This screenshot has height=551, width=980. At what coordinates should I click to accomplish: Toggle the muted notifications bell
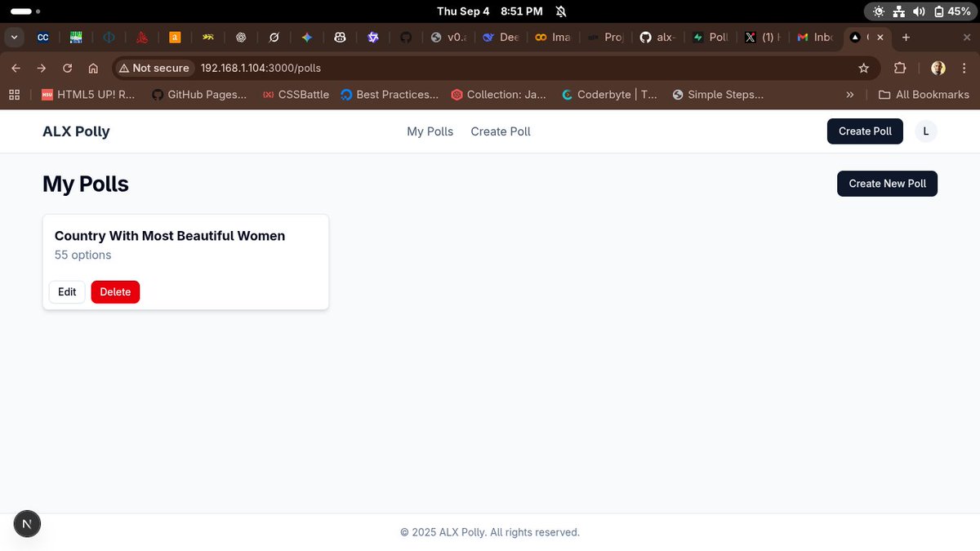pos(559,11)
